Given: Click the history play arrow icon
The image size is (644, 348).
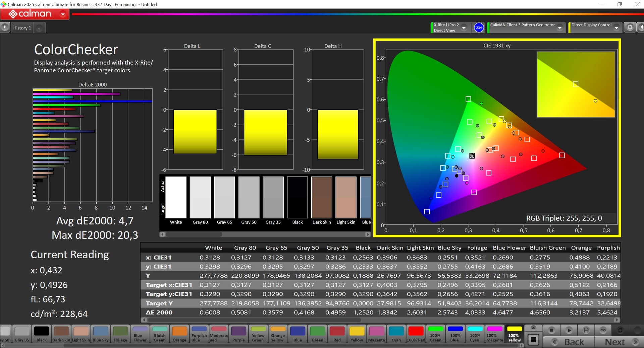Looking at the screenshot, I should point(5,27).
